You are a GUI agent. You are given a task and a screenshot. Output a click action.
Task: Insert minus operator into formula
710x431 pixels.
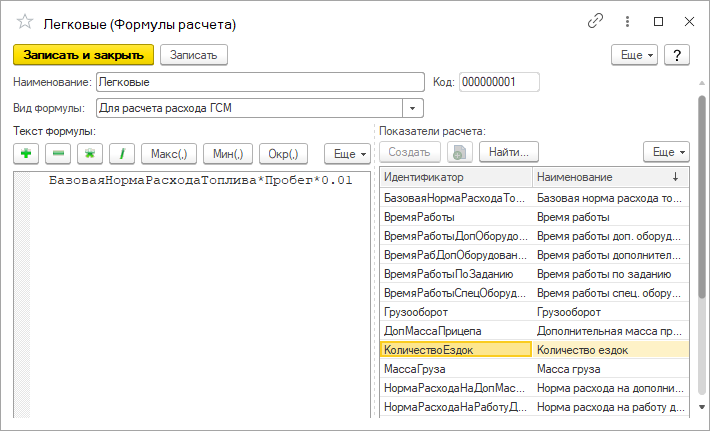coord(58,153)
